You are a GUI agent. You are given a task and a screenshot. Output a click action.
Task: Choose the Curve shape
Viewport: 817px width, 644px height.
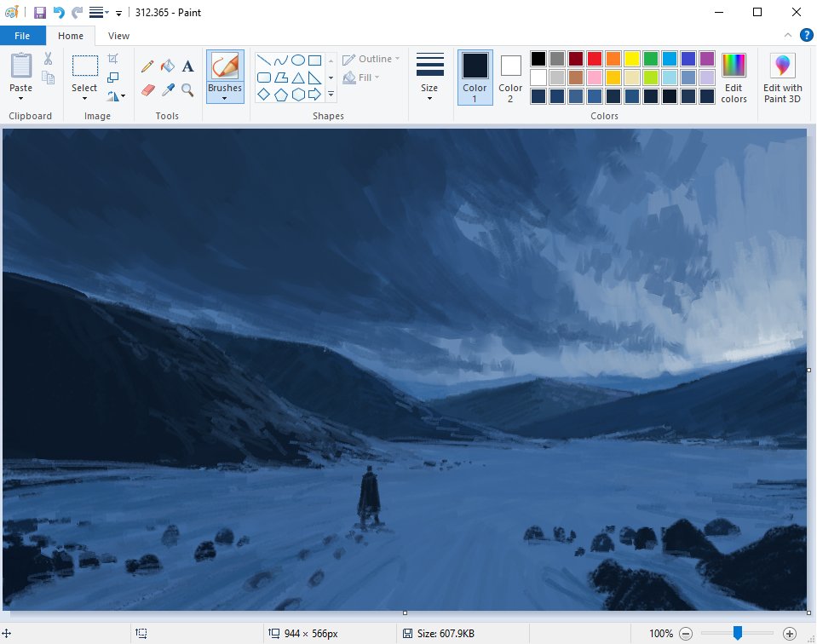(281, 60)
